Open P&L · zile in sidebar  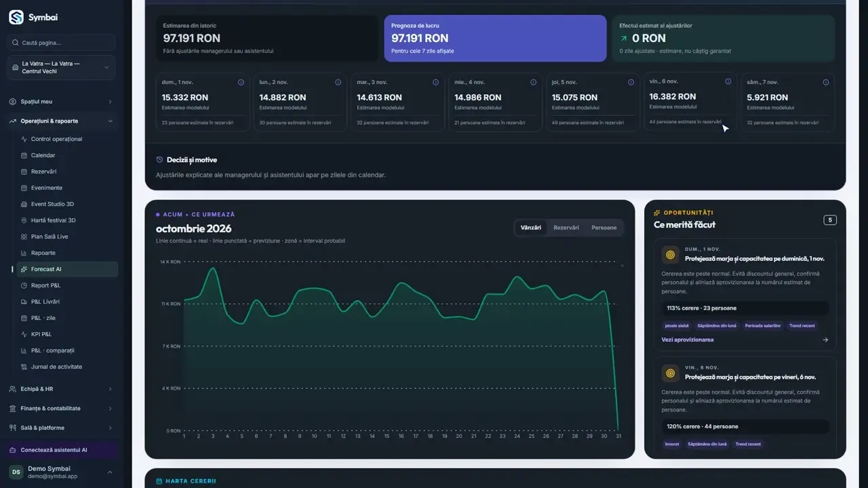(x=67, y=318)
